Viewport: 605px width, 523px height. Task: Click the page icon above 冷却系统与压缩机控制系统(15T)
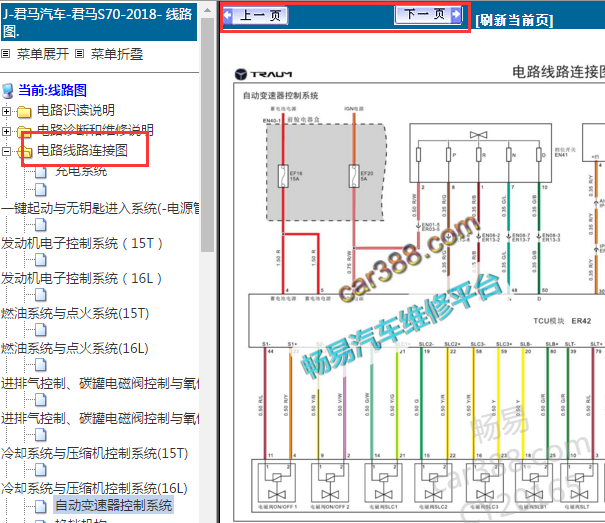41,435
